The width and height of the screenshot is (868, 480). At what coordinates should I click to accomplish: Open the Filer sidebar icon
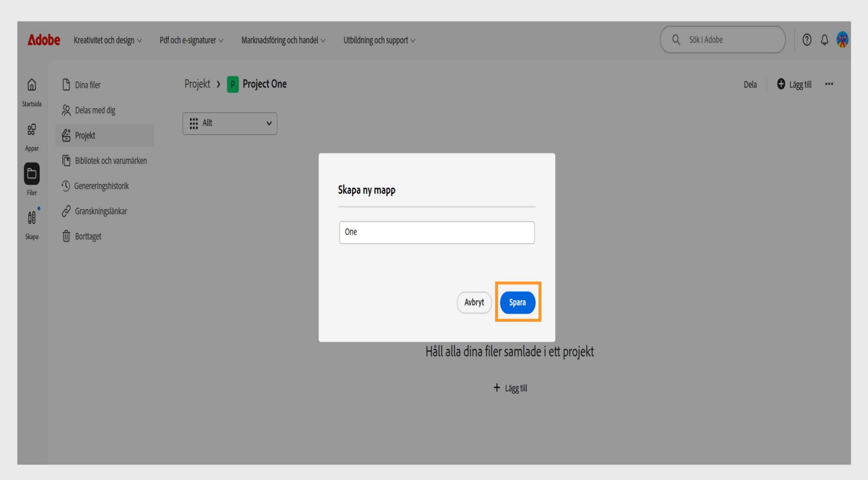31,174
